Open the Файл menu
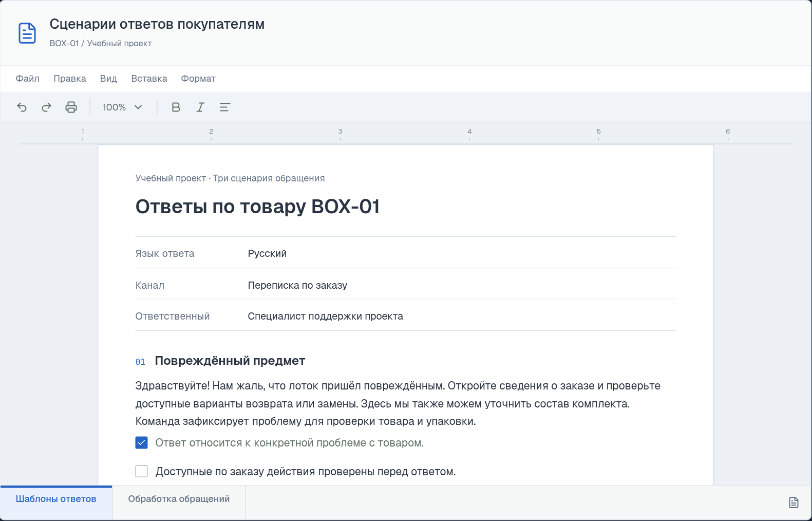The height and width of the screenshot is (521, 812). [x=28, y=79]
